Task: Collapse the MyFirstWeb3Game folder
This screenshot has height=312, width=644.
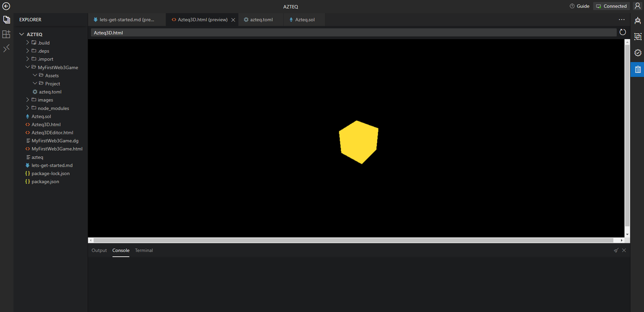Action: [x=28, y=67]
